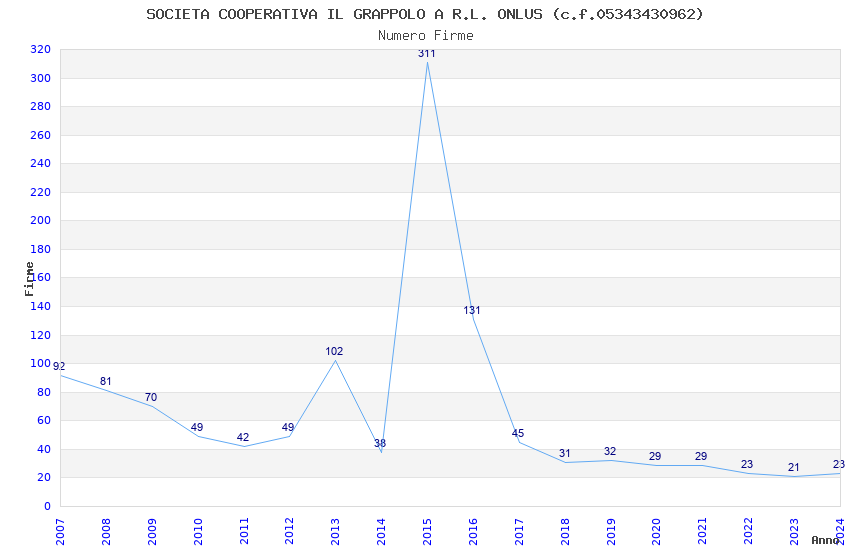Click y-axis value 260
Viewport: 850px width, 550px height.
point(41,135)
